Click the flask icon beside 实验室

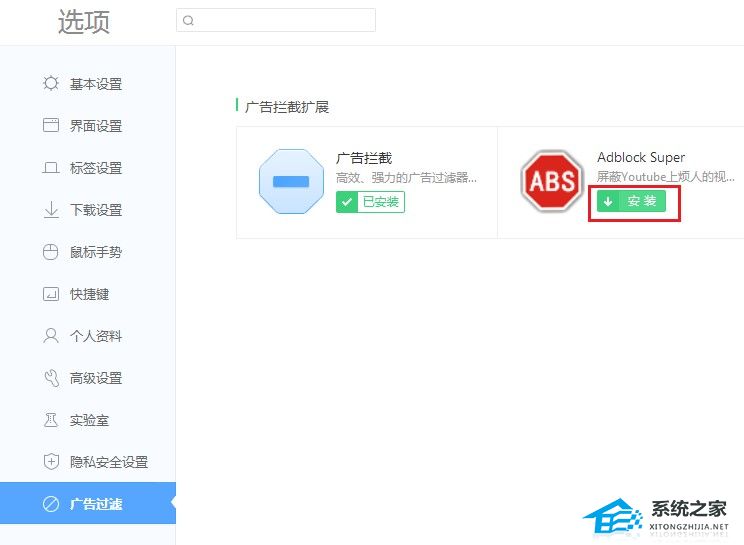[x=51, y=420]
